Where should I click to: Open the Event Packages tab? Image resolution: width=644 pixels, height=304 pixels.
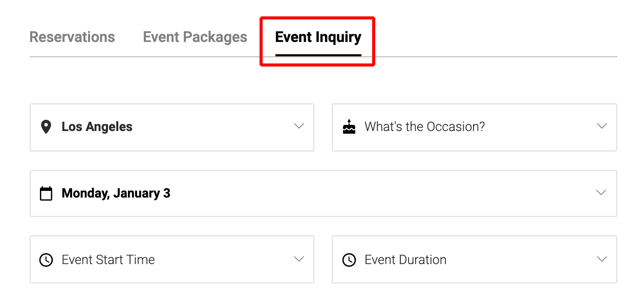point(195,37)
